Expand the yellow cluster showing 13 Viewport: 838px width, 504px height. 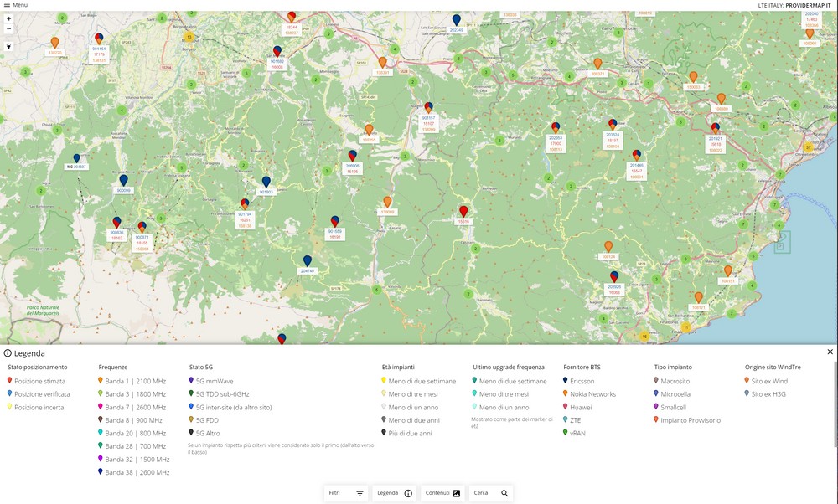point(189,37)
